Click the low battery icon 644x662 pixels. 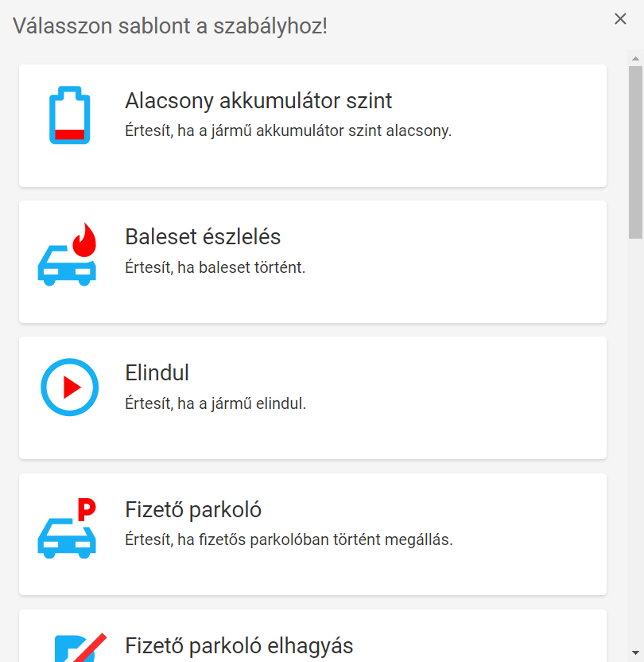tap(70, 115)
